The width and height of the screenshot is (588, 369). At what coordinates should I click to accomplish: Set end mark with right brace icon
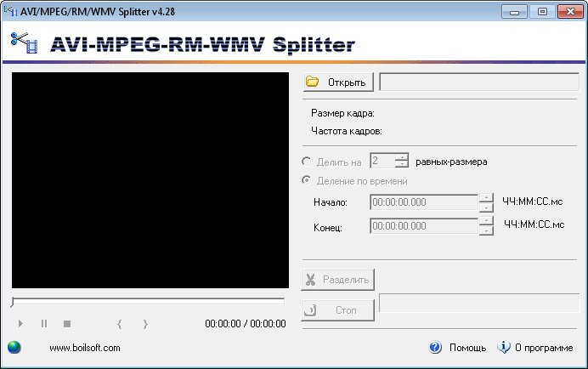(x=145, y=324)
